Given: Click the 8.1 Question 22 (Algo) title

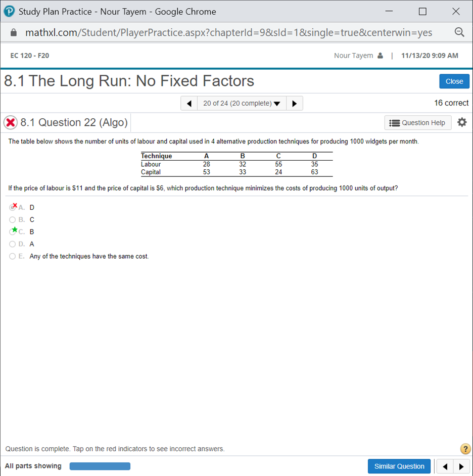Looking at the screenshot, I should 74,122.
